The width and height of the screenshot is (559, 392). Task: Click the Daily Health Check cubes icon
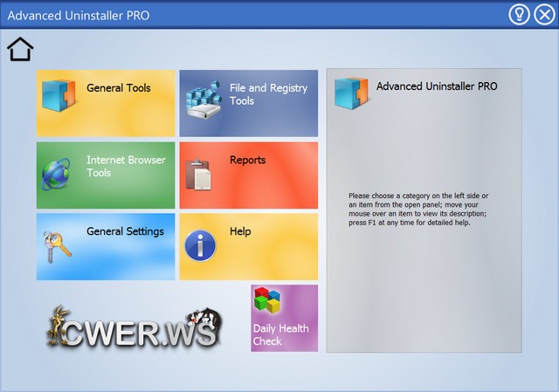pos(268,301)
